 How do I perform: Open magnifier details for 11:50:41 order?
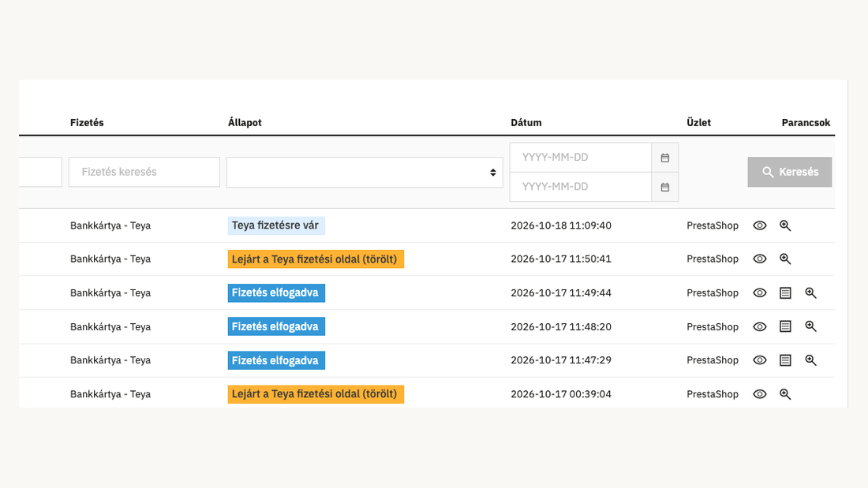coord(785,259)
